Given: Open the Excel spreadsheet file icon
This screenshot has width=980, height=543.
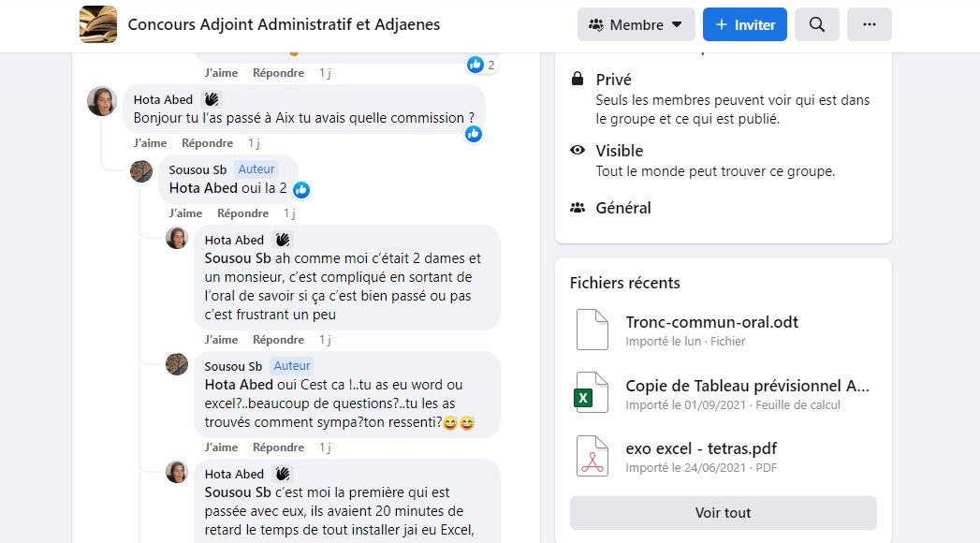Looking at the screenshot, I should 592,392.
